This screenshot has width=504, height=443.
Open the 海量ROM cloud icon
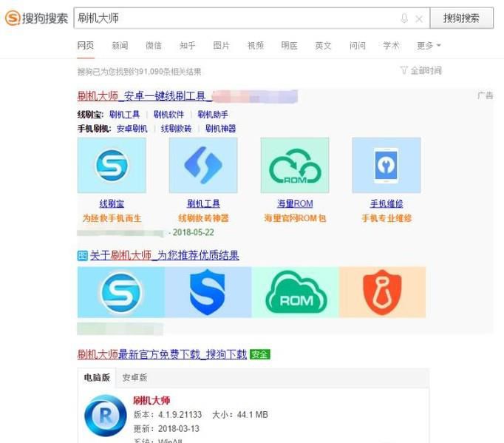(295, 166)
